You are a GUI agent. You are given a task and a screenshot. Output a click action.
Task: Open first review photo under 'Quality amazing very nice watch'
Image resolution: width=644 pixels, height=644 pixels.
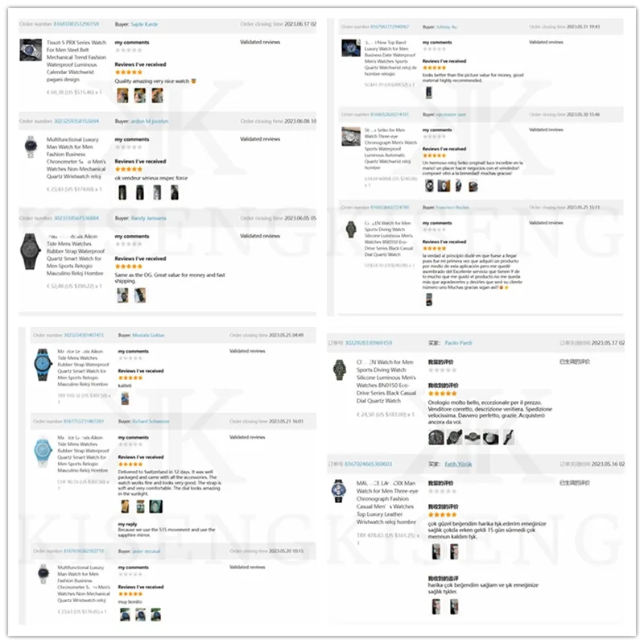[122, 95]
